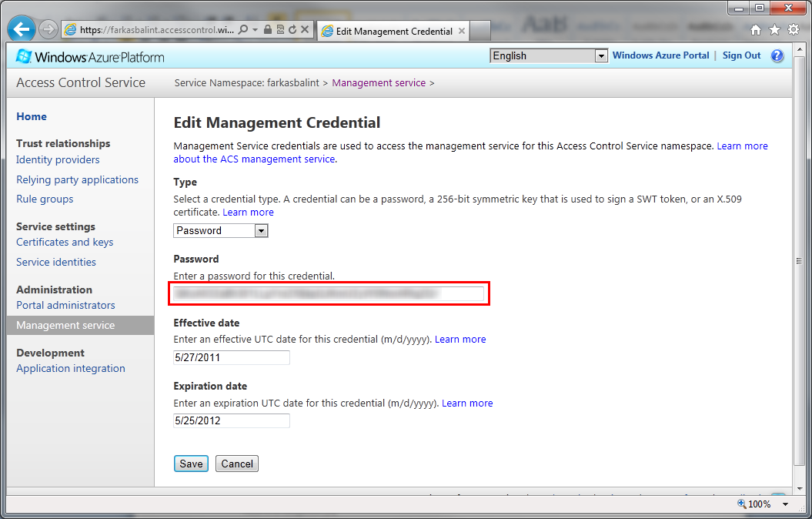This screenshot has width=812, height=519.
Task: Click the Access Control Service heading
Action: pyautogui.click(x=81, y=83)
